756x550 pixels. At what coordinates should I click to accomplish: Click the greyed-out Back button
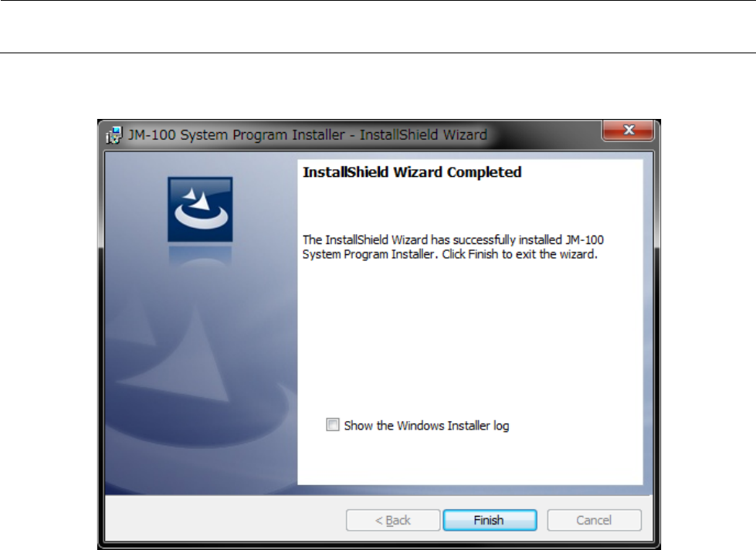[393, 520]
